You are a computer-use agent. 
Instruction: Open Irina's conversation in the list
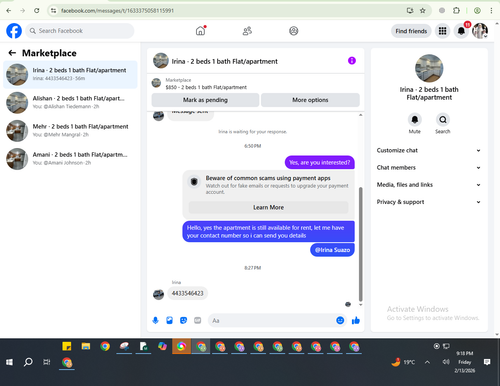[70, 74]
